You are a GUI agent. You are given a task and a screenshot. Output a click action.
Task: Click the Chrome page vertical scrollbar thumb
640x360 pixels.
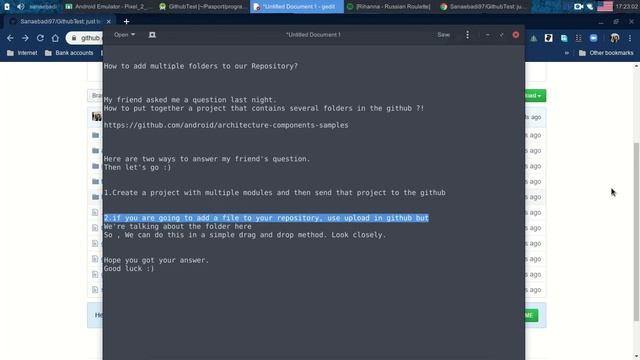pyautogui.click(x=636, y=232)
